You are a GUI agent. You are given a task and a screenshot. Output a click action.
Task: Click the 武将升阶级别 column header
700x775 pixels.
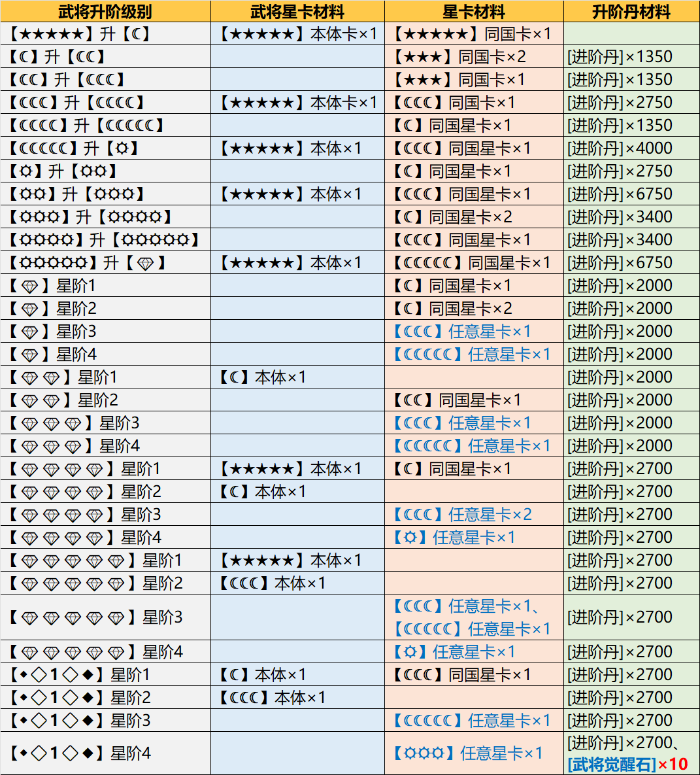(105, 11)
